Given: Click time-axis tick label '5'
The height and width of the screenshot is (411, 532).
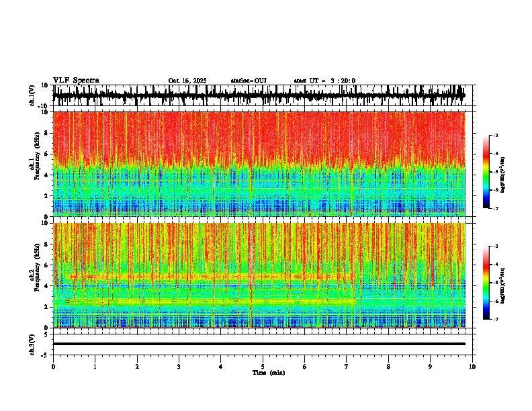Looking at the screenshot, I should tap(263, 367).
